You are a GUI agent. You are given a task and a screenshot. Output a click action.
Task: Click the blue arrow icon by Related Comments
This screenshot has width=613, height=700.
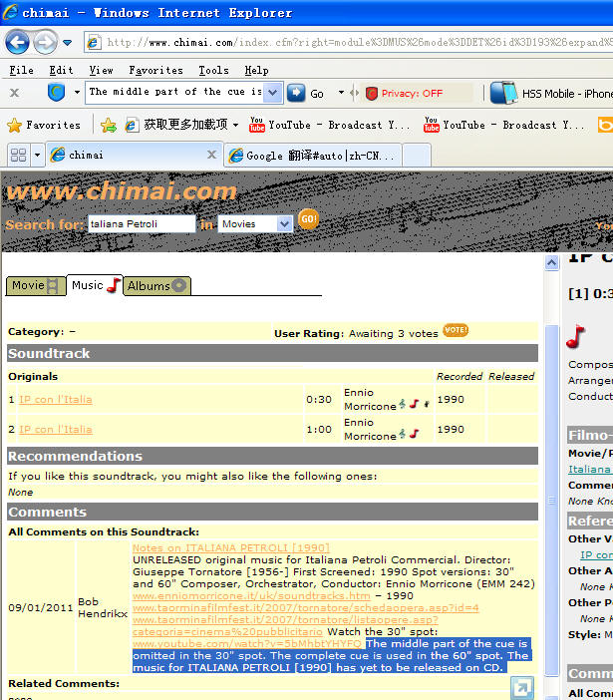pyautogui.click(x=522, y=687)
